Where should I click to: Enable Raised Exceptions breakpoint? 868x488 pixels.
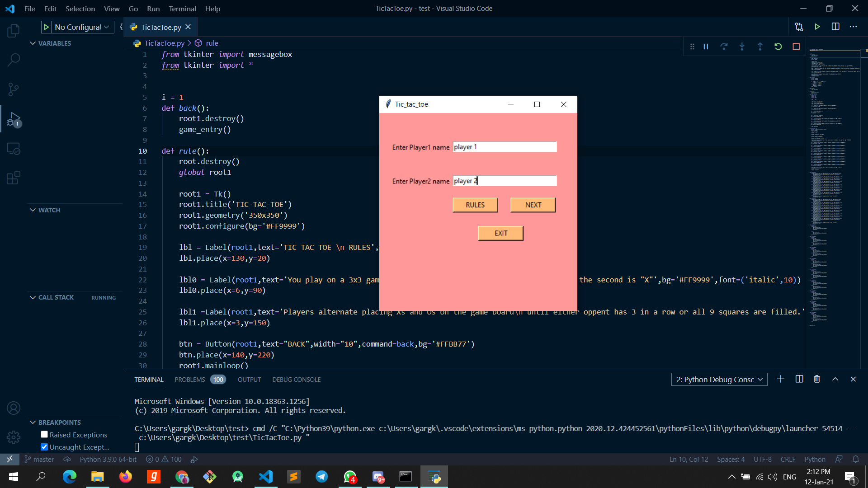(44, 435)
